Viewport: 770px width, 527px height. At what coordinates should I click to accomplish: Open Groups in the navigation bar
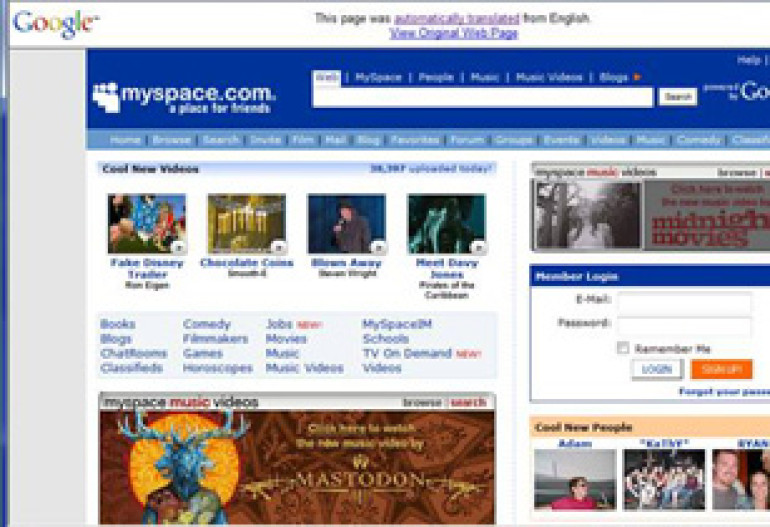pyautogui.click(x=514, y=140)
